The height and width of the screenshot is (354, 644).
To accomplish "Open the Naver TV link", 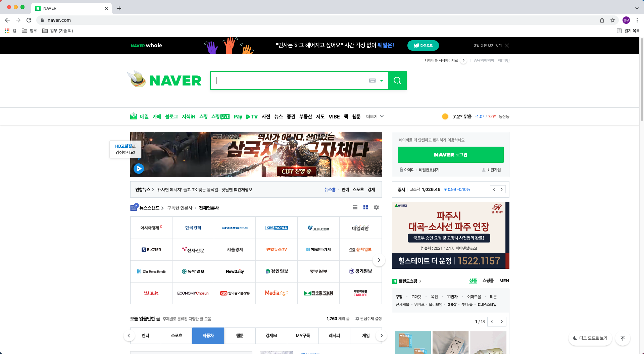I will [252, 116].
